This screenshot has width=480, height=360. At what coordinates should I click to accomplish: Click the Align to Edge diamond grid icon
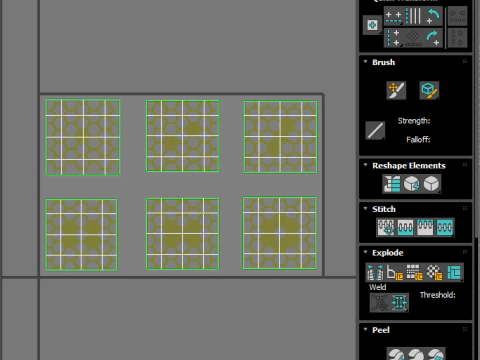[x=413, y=38]
